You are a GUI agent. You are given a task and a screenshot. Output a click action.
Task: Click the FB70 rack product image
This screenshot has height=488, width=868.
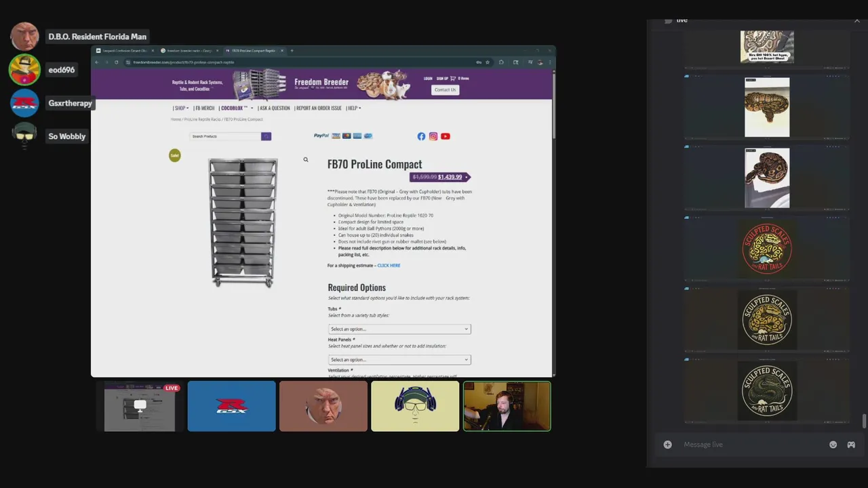pyautogui.click(x=243, y=222)
